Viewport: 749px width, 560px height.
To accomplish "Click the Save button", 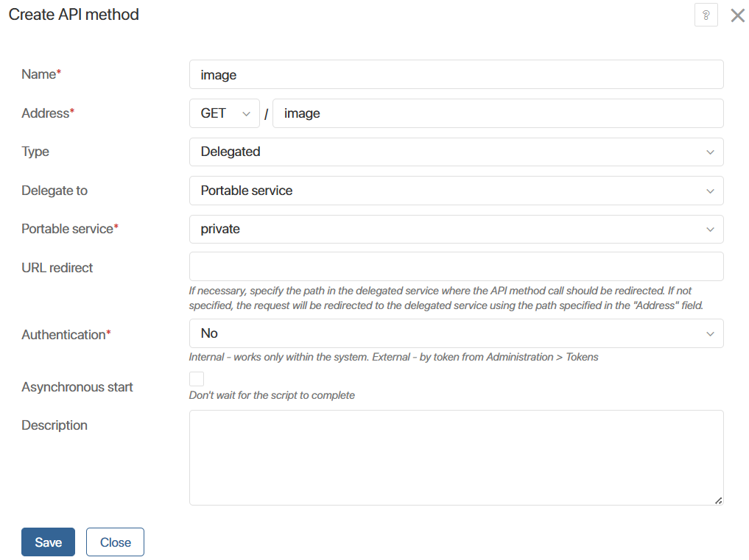I will click(x=48, y=542).
